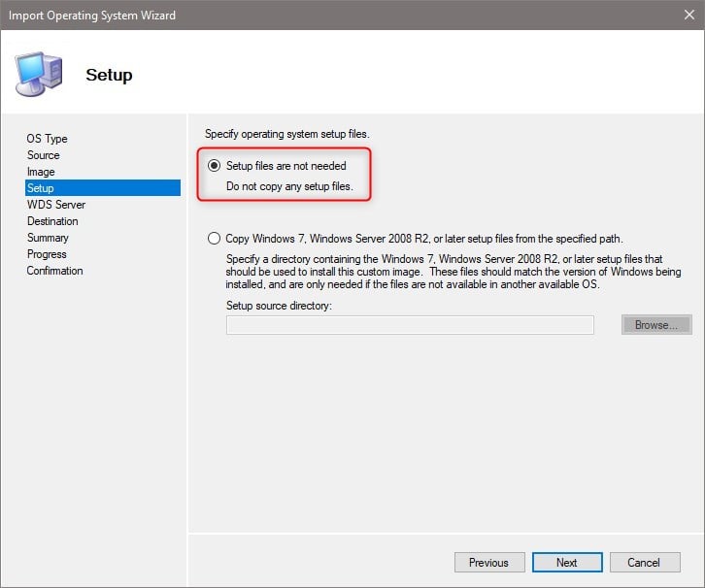Select the Confirmation step

(x=54, y=271)
